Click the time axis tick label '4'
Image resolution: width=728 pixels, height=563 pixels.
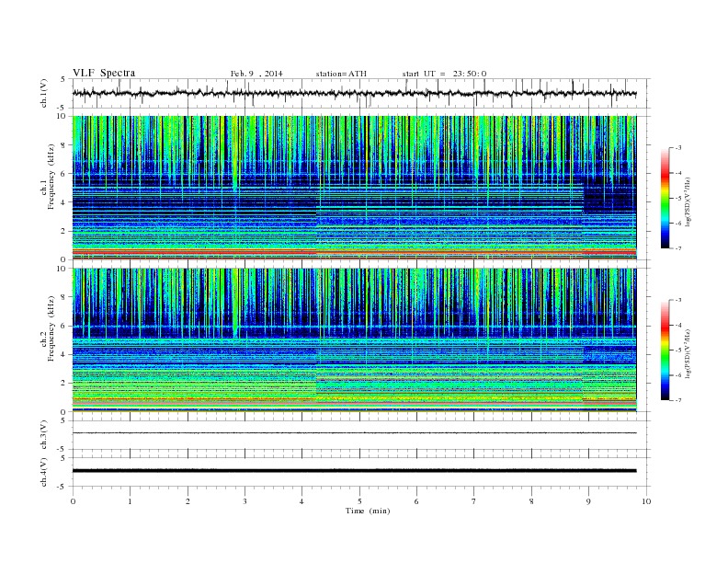301,501
